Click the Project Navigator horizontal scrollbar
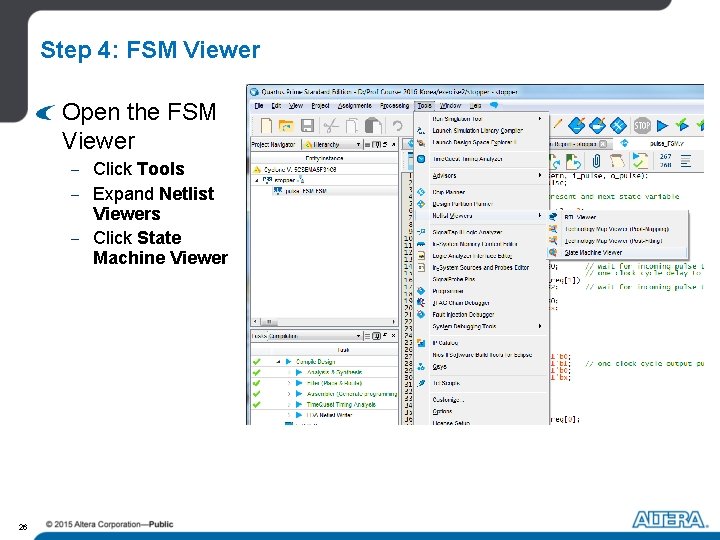 coord(324,321)
